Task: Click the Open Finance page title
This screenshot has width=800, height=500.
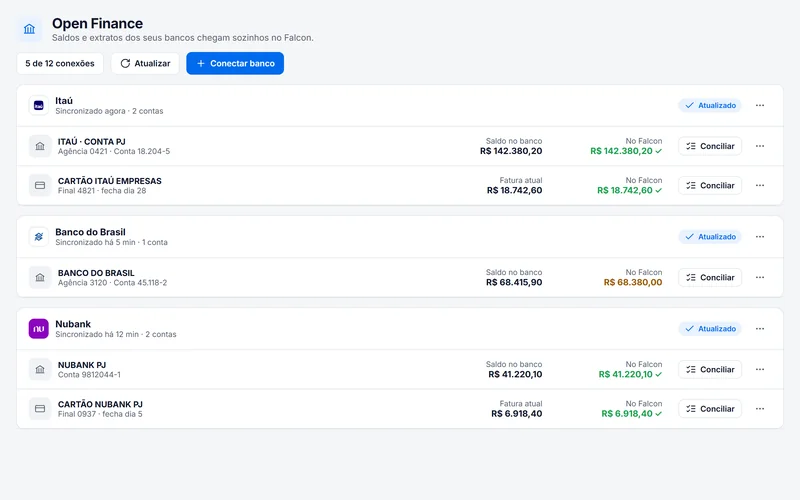Action: pos(97,23)
